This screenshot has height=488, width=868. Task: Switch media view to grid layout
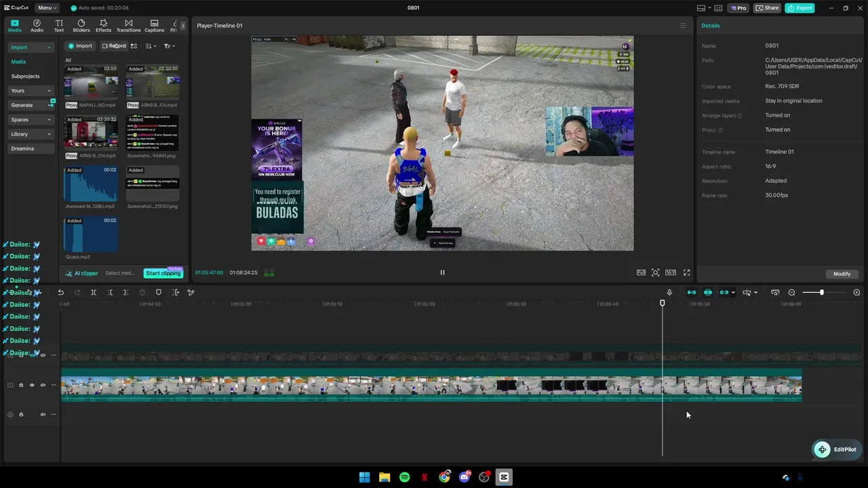[x=134, y=46]
